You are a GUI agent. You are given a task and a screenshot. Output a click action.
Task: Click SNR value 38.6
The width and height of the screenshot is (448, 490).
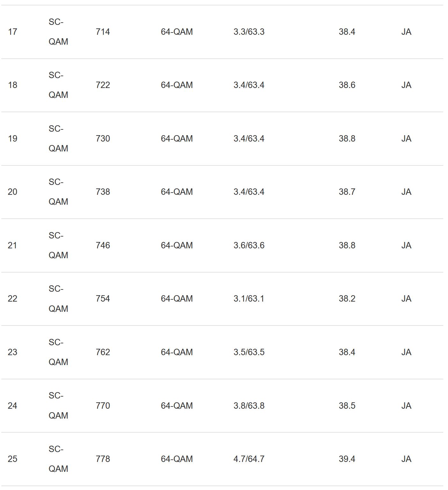click(x=347, y=85)
